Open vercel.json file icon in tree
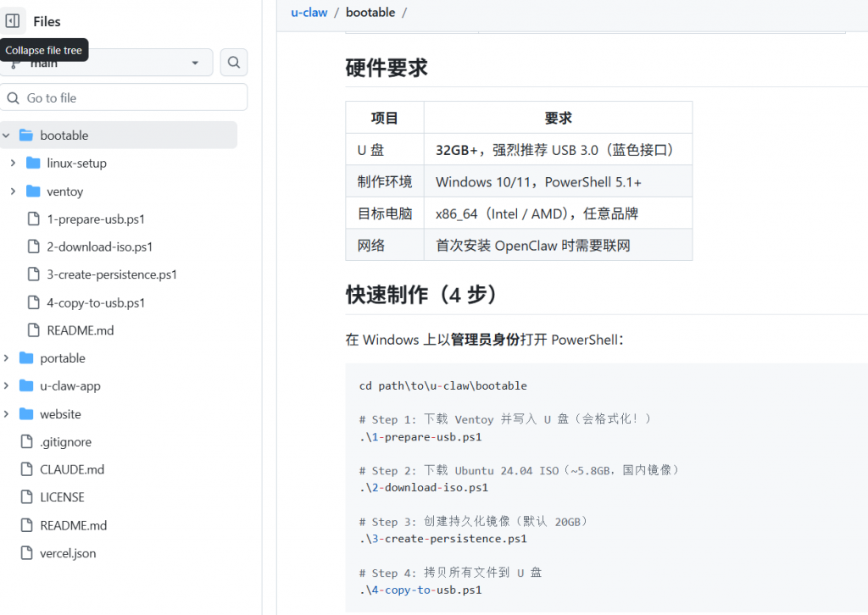The image size is (868, 615). click(26, 553)
